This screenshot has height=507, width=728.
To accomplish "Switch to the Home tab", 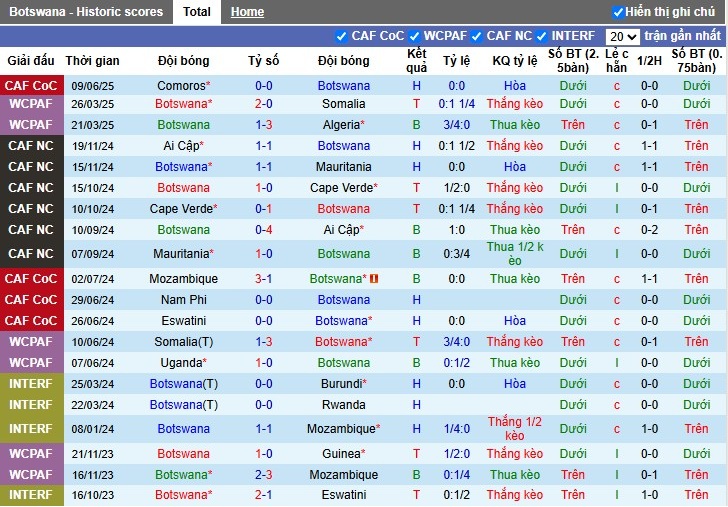I will pos(247,12).
